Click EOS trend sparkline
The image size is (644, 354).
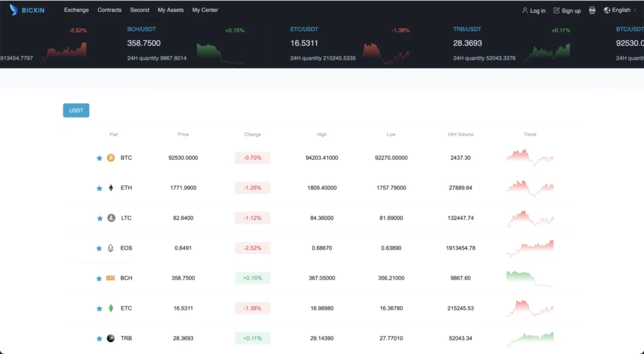(x=530, y=248)
